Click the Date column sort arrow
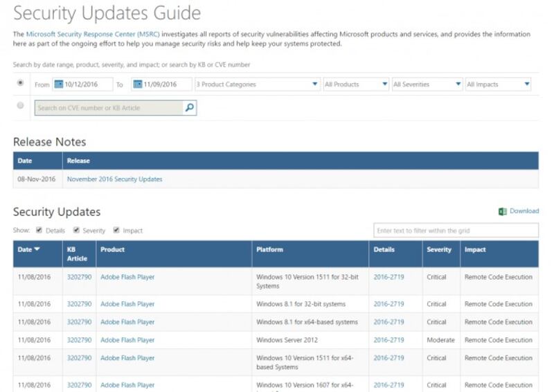The image size is (554, 392). 37,249
